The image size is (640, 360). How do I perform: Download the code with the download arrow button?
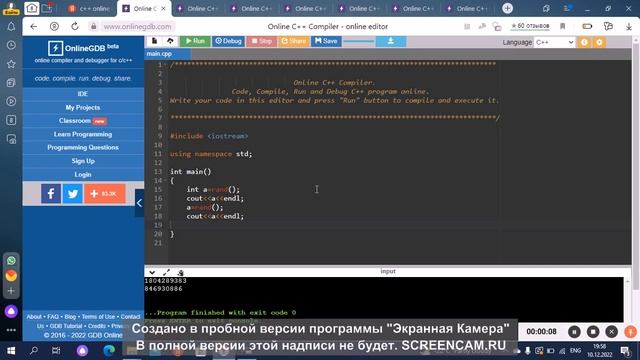coord(391,41)
